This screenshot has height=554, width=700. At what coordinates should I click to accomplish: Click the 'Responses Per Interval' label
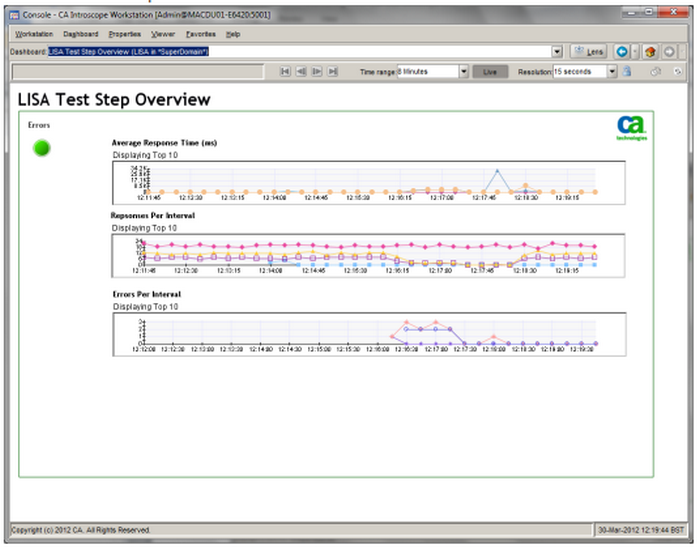coord(153,216)
